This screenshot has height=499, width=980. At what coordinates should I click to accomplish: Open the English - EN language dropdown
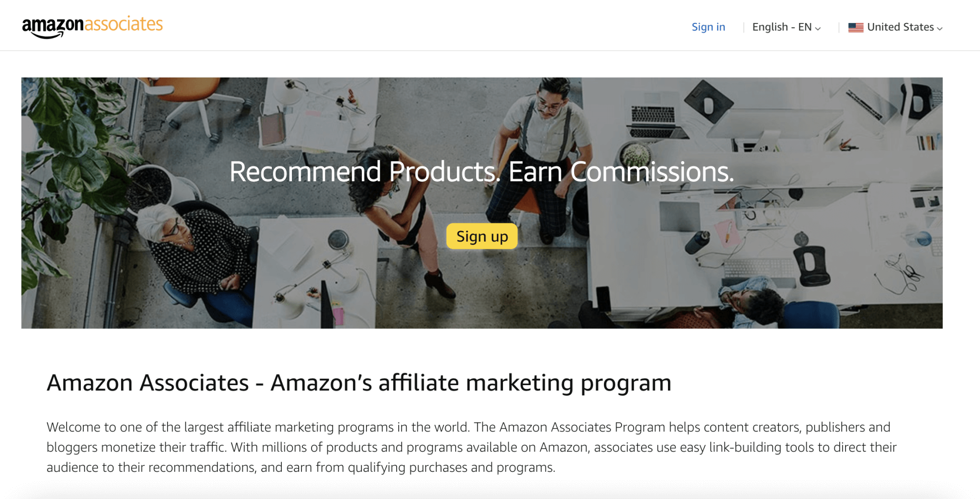pos(786,27)
